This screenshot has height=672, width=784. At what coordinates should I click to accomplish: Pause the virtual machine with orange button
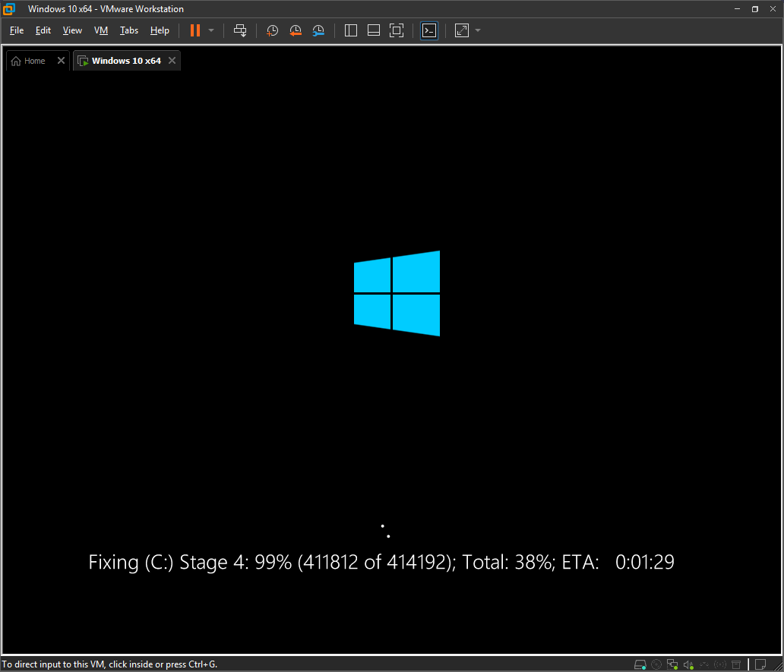(195, 30)
